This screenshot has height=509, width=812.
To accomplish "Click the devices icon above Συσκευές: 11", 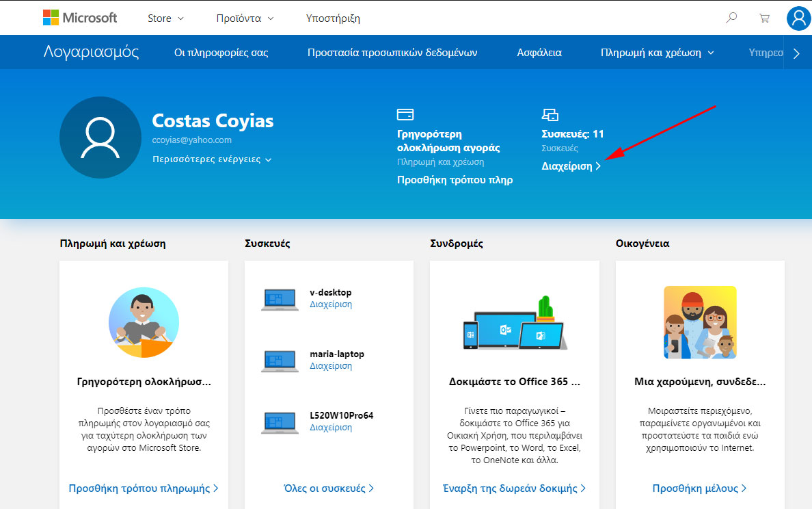I will point(550,114).
